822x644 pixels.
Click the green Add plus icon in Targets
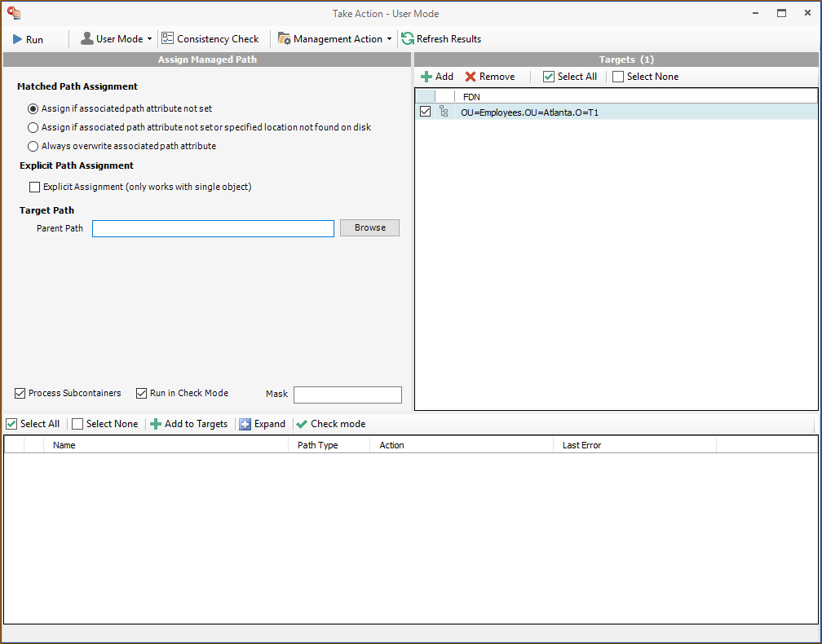click(x=426, y=77)
